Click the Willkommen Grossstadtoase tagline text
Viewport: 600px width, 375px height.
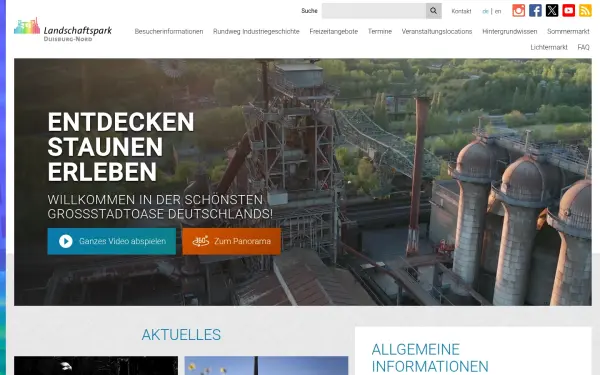click(160, 207)
